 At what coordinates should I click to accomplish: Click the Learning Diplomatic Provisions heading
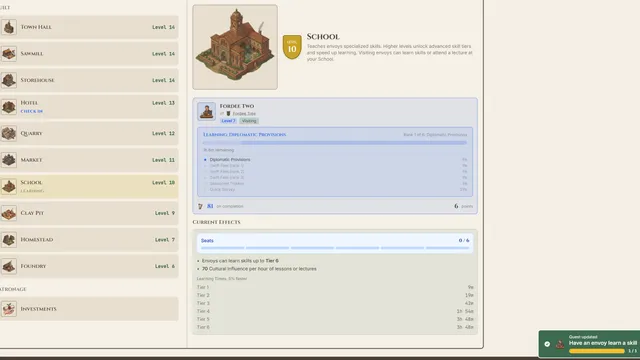point(244,135)
